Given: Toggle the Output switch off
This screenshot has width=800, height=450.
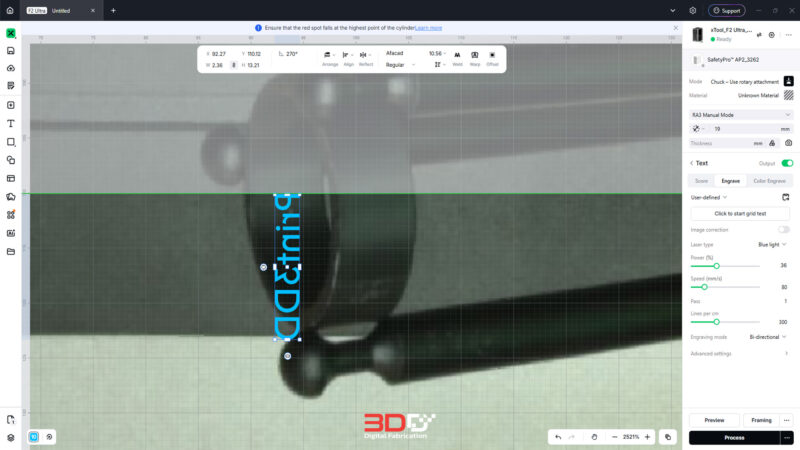Looking at the screenshot, I should (787, 163).
